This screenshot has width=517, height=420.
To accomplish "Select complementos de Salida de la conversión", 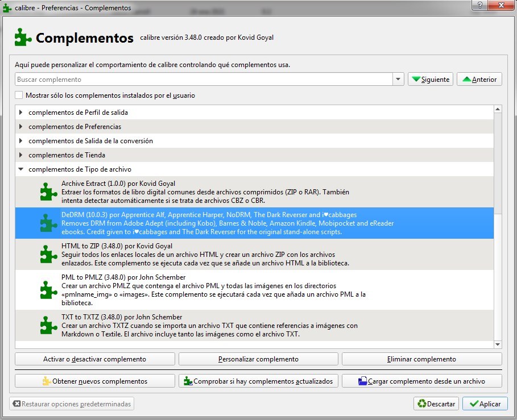I will [x=90, y=141].
